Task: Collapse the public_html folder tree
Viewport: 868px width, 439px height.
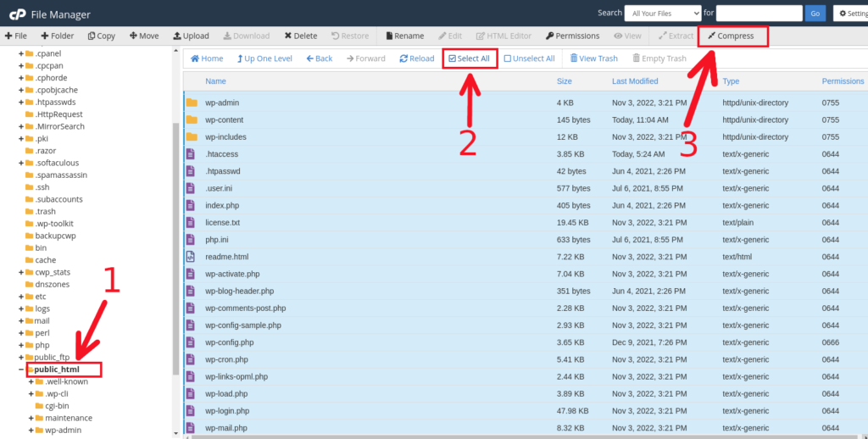Action: point(21,370)
